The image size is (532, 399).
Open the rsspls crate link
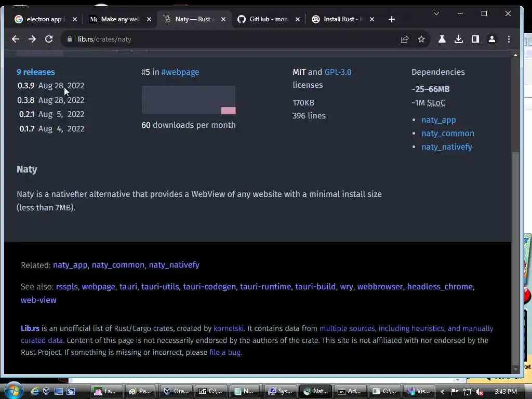[67, 287]
